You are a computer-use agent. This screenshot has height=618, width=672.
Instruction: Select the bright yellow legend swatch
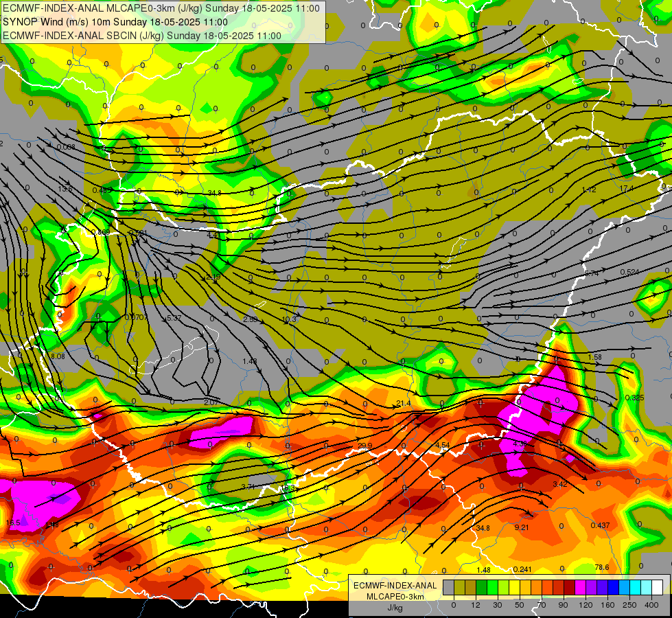click(515, 587)
